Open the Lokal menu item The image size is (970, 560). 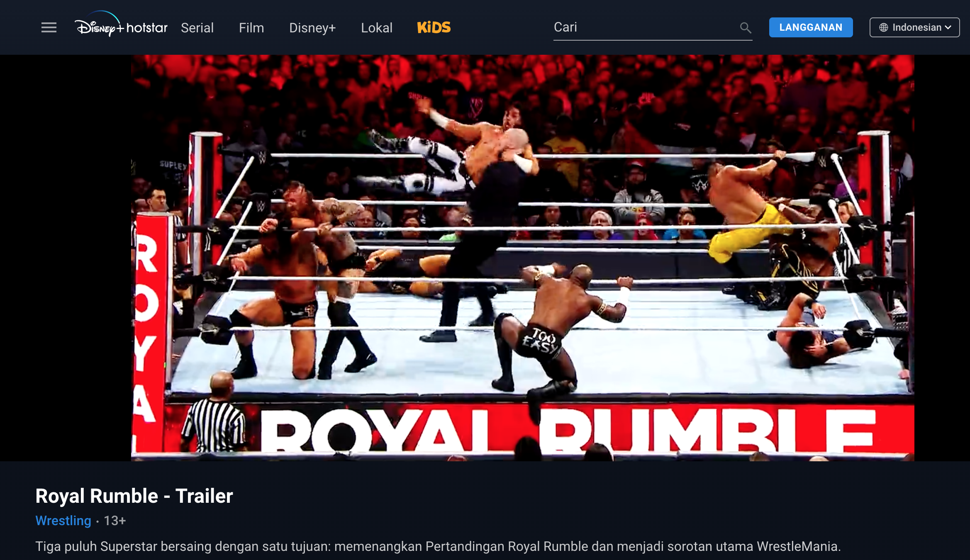[376, 28]
